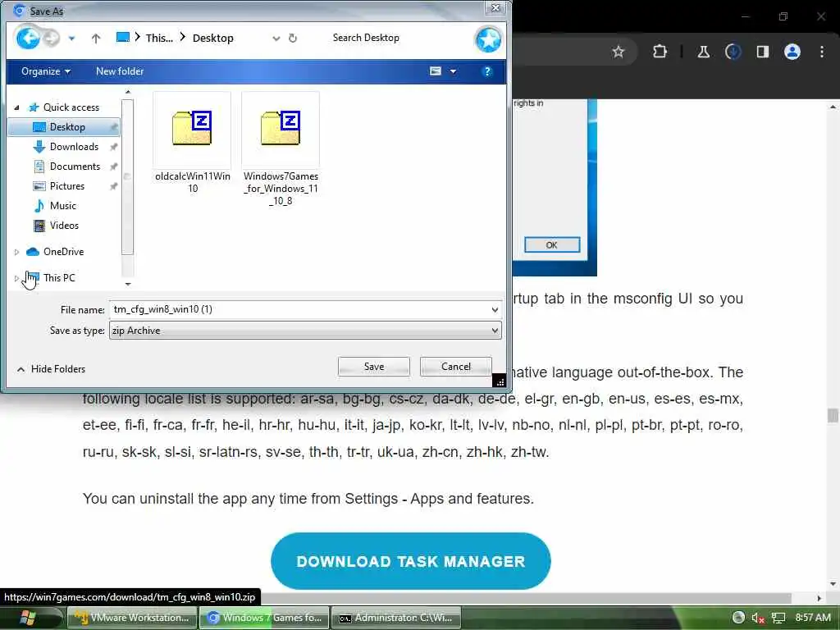Select OneDrive in navigation pane
The image size is (840, 630).
63,252
